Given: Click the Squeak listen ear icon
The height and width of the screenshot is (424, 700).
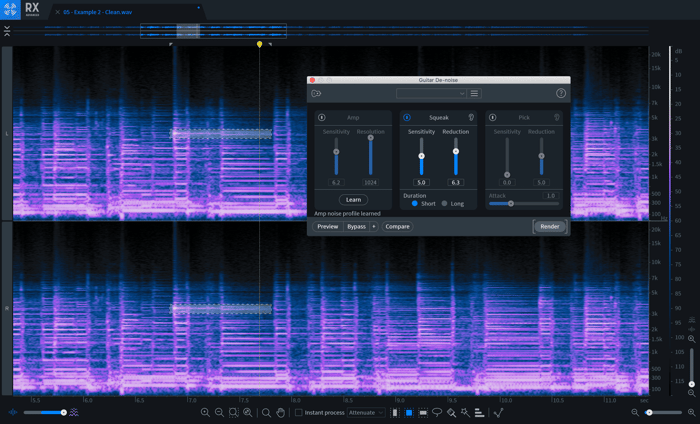Looking at the screenshot, I should tap(471, 117).
